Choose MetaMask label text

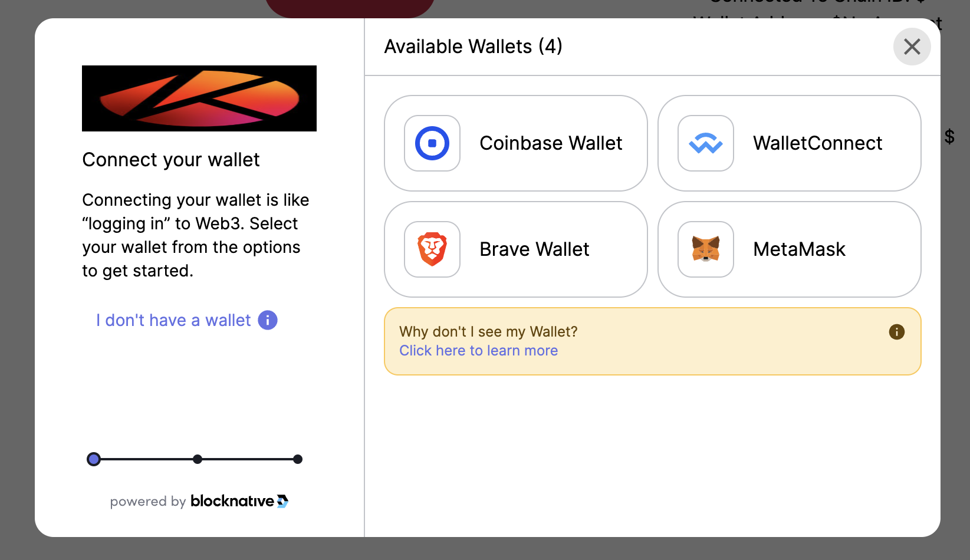pyautogui.click(x=799, y=249)
